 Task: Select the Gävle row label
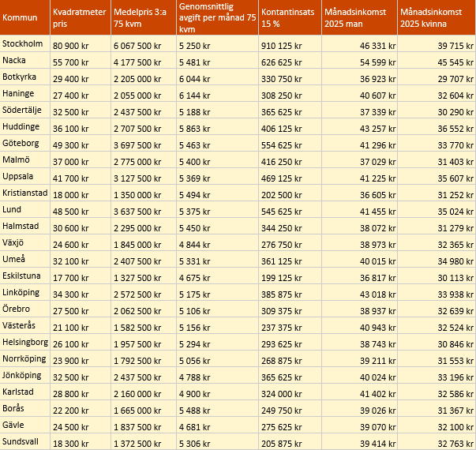(x=25, y=425)
